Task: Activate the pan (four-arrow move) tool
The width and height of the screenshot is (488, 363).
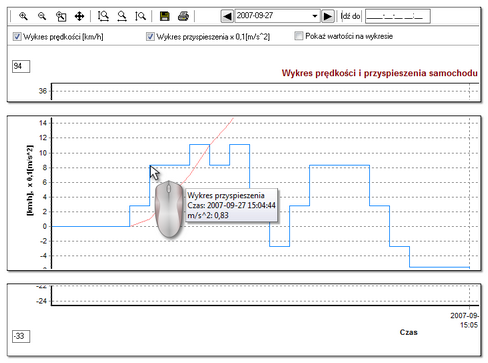Action: (x=79, y=16)
